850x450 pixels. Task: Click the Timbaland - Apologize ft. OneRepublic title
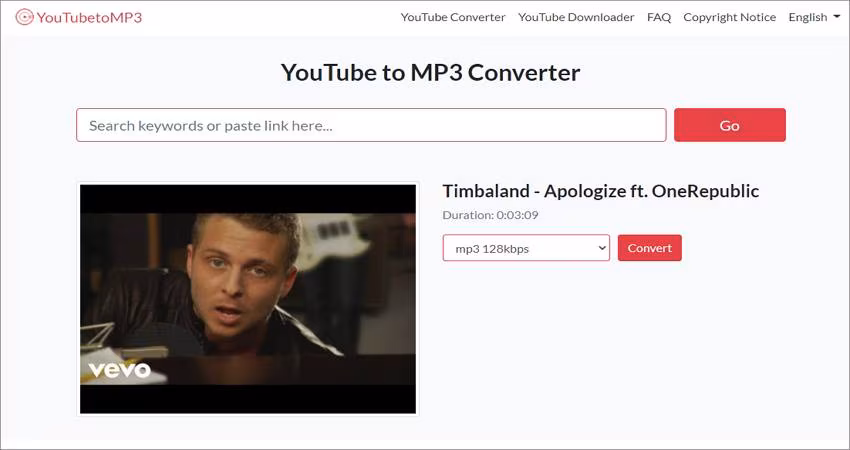click(x=601, y=191)
